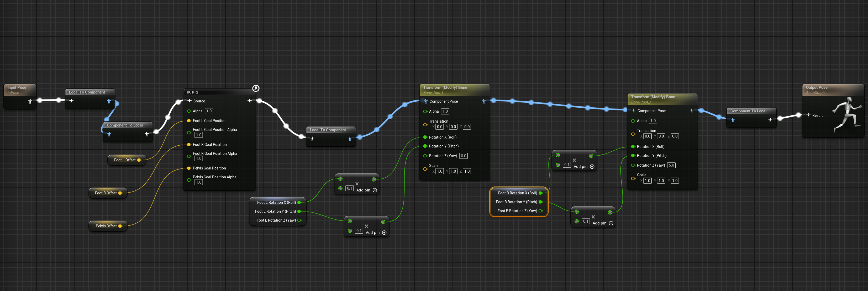Click Add pin plus on foot_r Roll multiply node
The height and width of the screenshot is (291, 868).
592,167
